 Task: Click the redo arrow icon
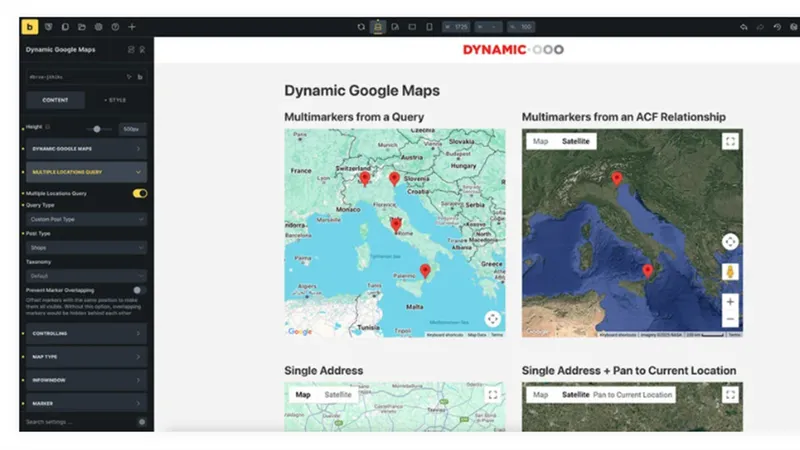[x=760, y=27]
